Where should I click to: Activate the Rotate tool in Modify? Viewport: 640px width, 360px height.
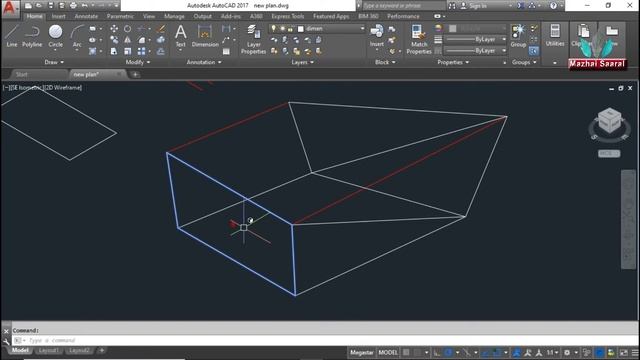(x=127, y=29)
